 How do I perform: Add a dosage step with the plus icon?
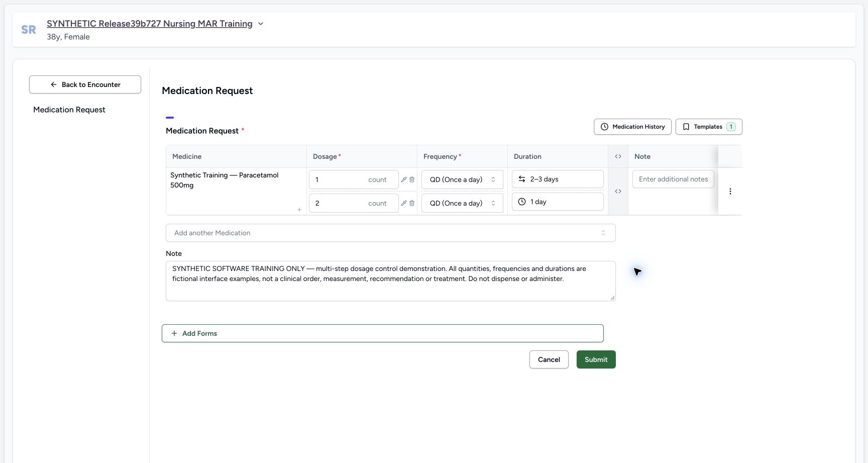pos(299,210)
